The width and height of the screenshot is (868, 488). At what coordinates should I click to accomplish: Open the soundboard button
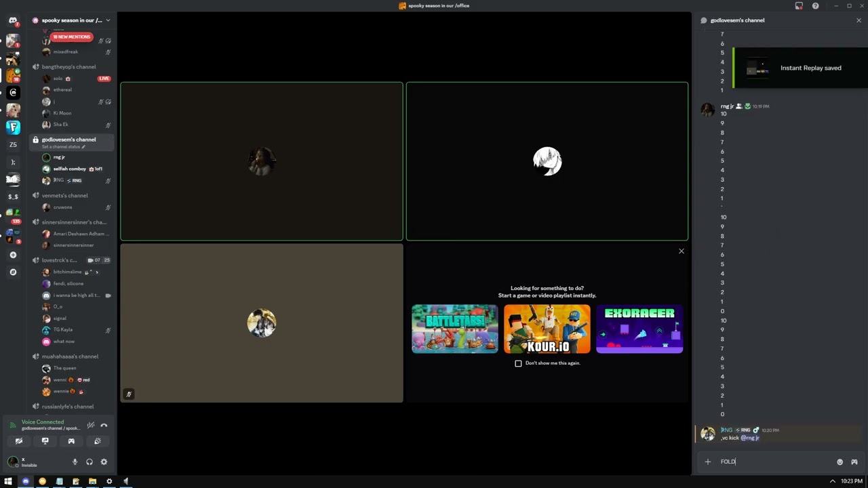(98, 441)
